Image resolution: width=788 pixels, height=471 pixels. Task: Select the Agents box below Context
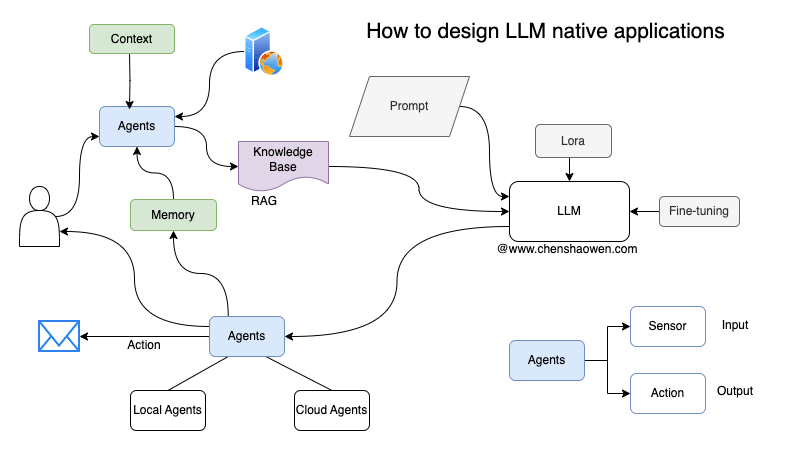137,126
